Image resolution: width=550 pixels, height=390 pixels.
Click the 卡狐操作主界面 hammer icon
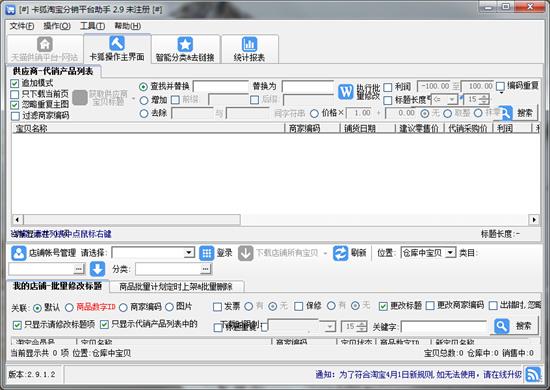point(117,43)
